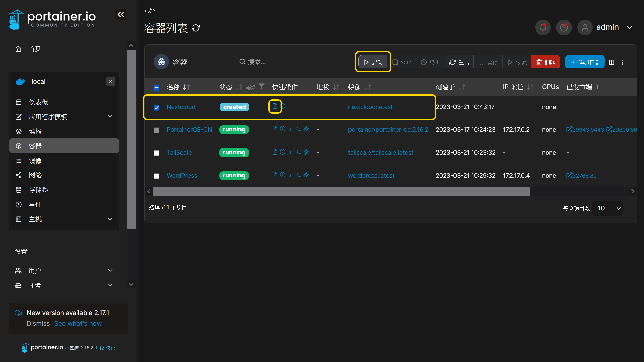Check the PortainerCE-CN container checkbox
Viewport: 644px width, 362px height.
[156, 130]
